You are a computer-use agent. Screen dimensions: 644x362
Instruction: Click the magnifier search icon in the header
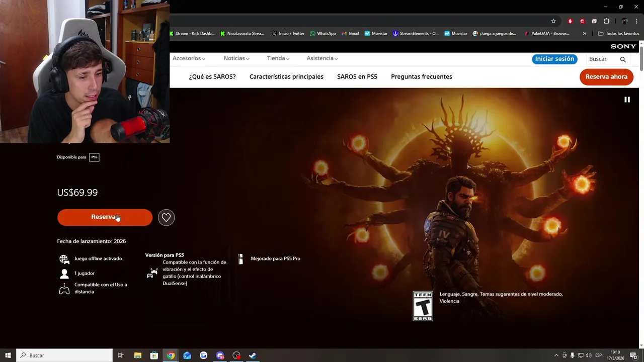coord(623,59)
